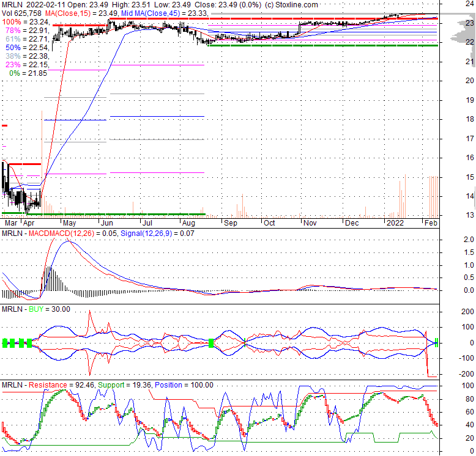The width and height of the screenshot is (476, 456).
Task: Select the '78% = 22.91' Fibonacci level
Action: point(27,31)
